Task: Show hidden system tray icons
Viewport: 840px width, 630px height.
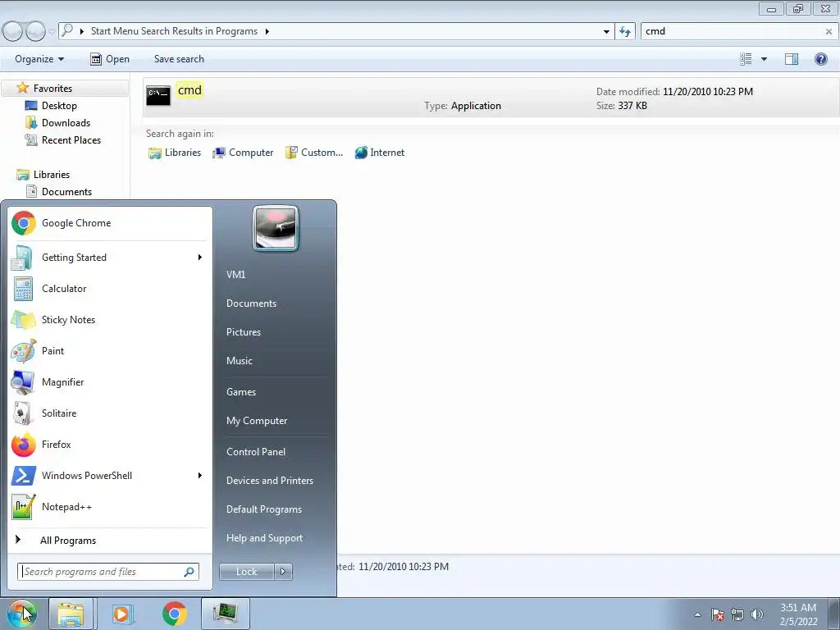Action: tap(697, 614)
